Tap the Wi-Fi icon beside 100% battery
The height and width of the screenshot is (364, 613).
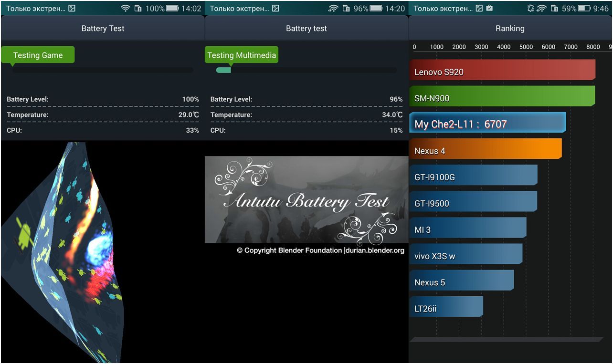point(126,9)
